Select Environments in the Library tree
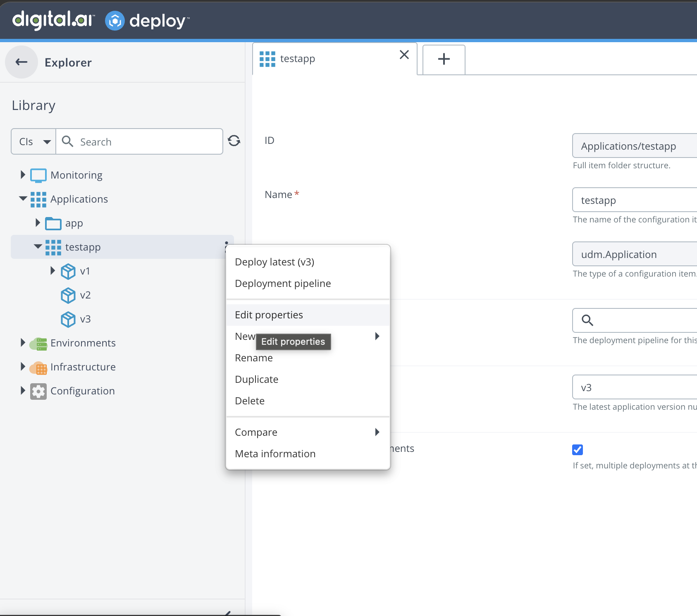 [83, 343]
